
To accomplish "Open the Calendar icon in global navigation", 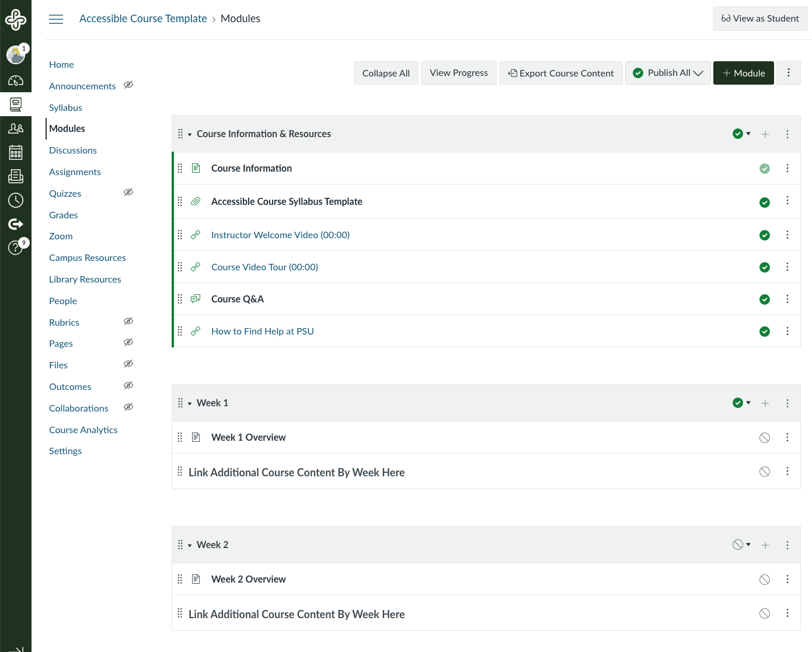I will 16,153.
